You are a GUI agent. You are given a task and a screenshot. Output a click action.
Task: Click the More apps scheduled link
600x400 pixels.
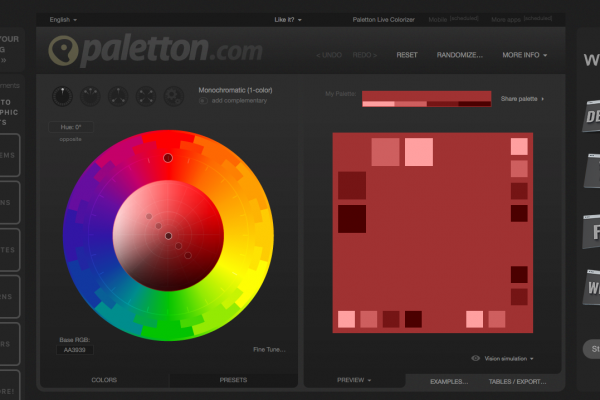(522, 19)
